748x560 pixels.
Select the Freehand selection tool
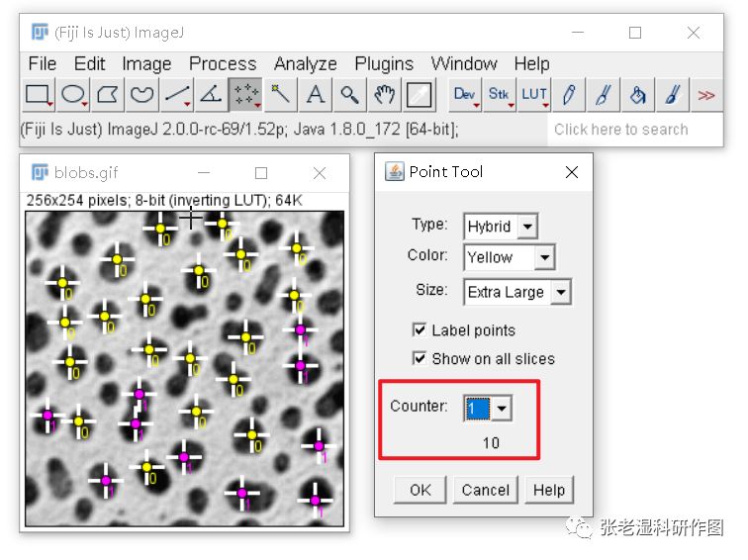point(142,95)
